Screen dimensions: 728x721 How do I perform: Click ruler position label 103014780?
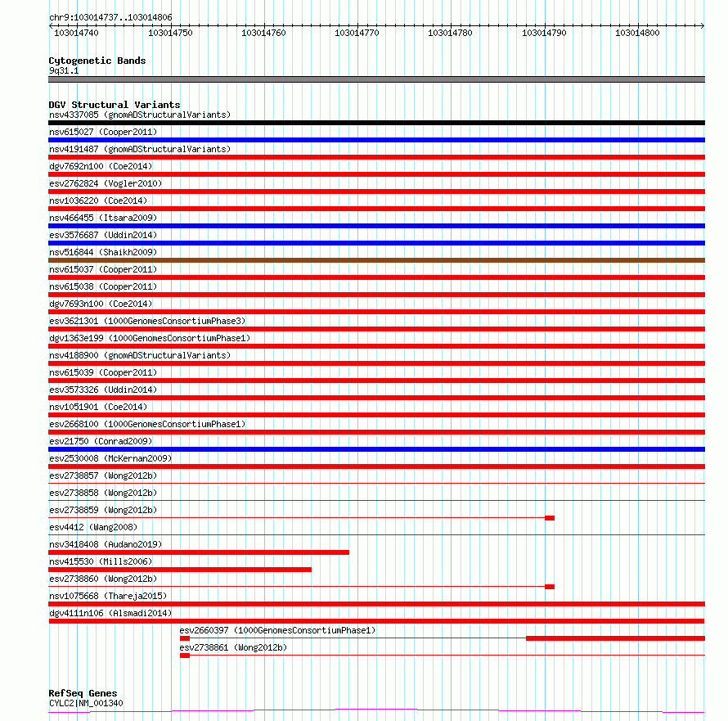[x=450, y=33]
